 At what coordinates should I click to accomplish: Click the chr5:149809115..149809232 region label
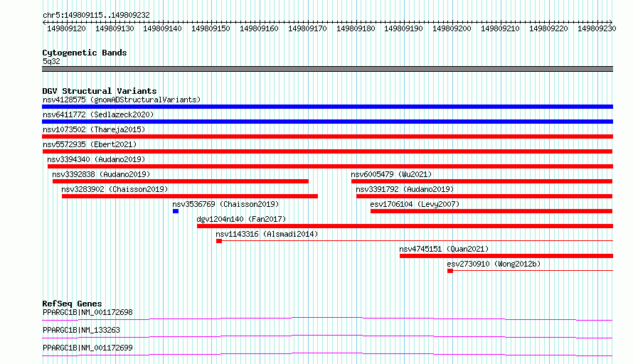coord(96,15)
